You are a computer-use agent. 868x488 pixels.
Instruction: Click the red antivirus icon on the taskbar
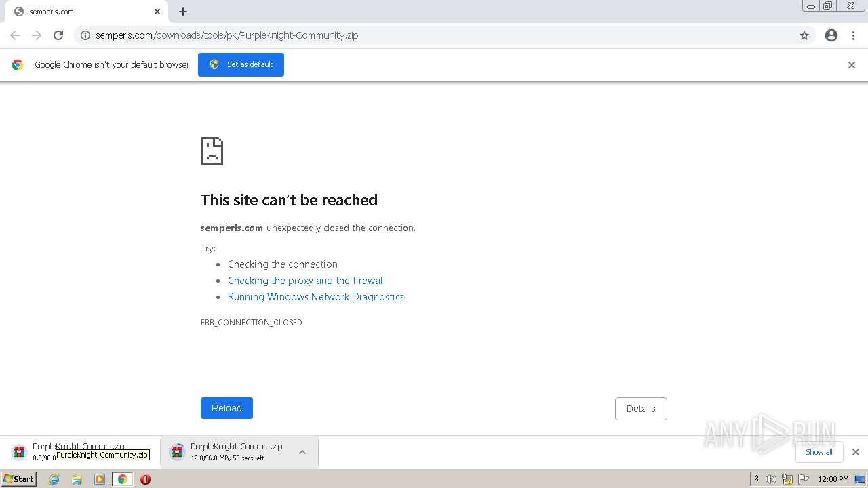[x=145, y=479]
